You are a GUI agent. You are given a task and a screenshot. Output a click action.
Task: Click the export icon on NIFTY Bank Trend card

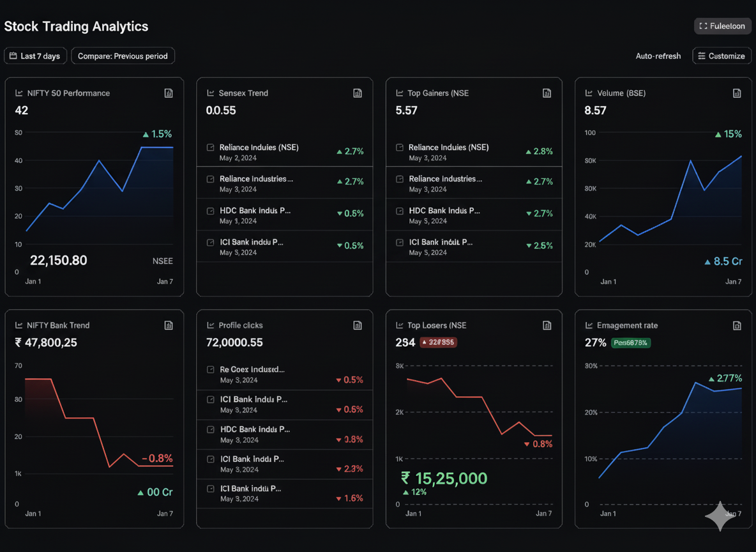pos(169,325)
